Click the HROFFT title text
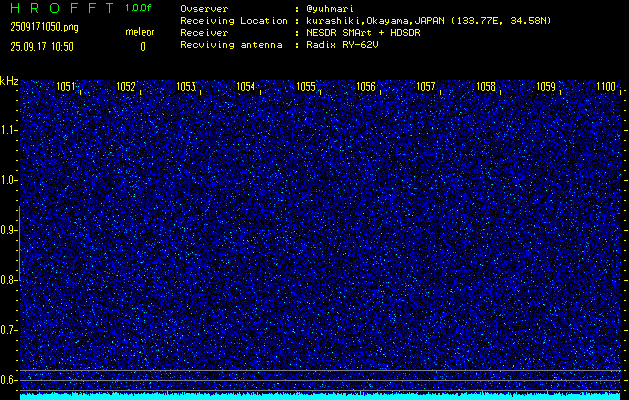The height and width of the screenshot is (400, 629). (x=63, y=8)
